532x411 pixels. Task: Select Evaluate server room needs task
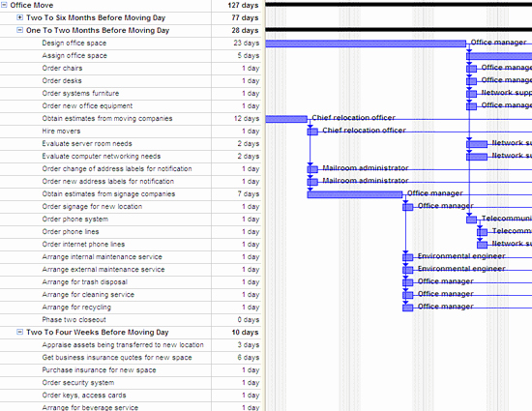pos(87,143)
